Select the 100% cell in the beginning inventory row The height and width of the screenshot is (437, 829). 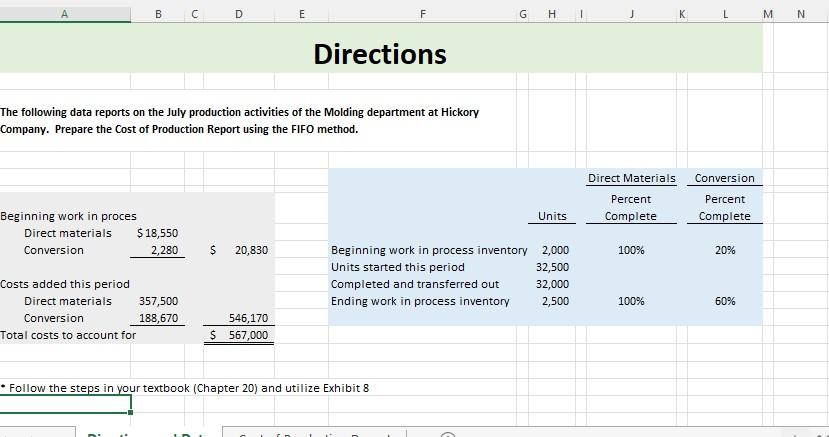pos(631,250)
